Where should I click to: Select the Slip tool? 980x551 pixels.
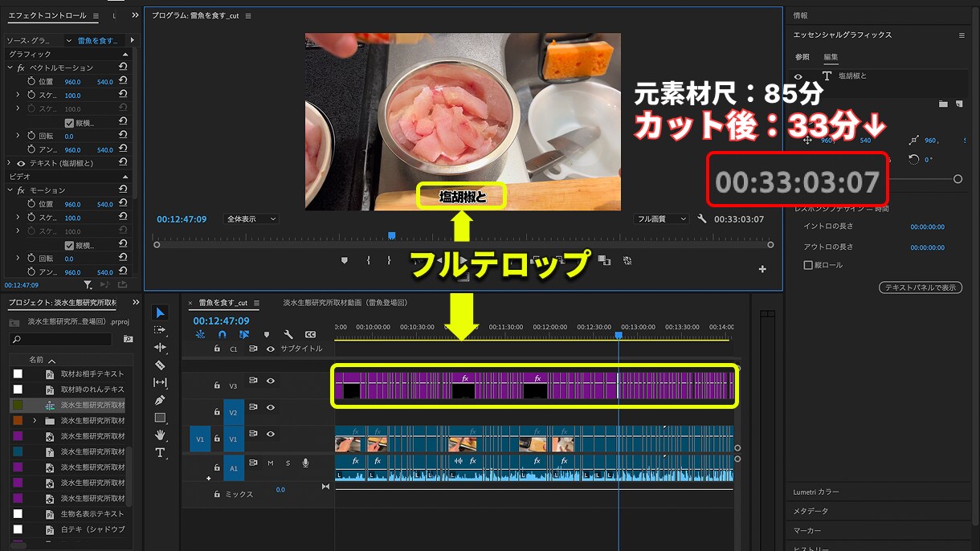coord(160,382)
